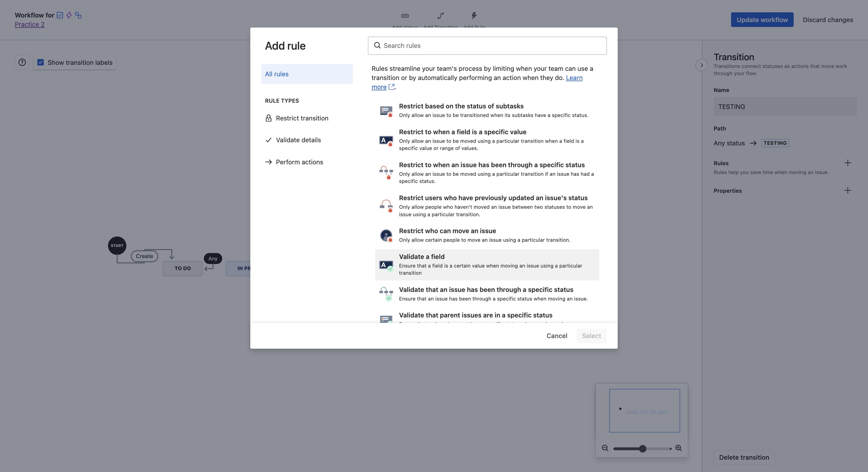Select the All rules filter

[307, 74]
